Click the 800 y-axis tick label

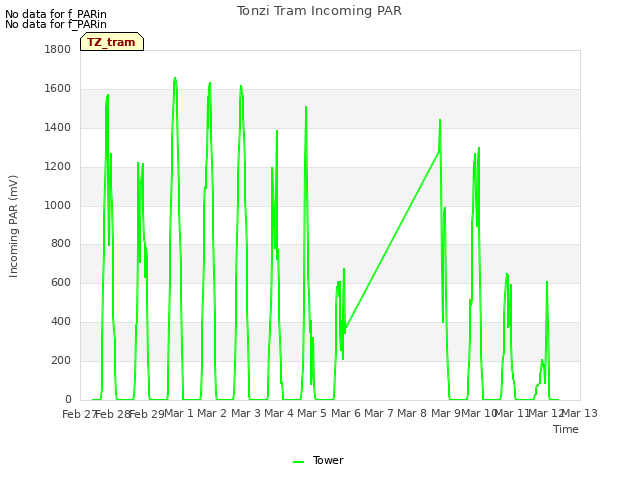[61, 244]
